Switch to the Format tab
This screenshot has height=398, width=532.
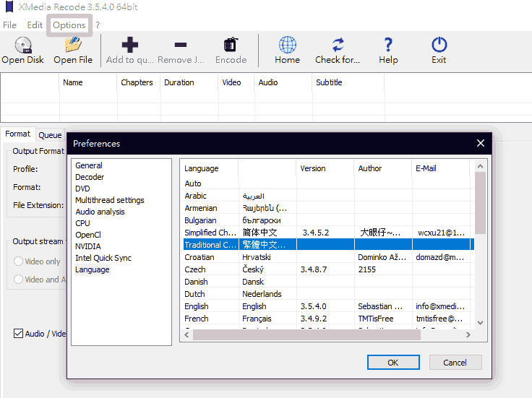click(x=17, y=134)
